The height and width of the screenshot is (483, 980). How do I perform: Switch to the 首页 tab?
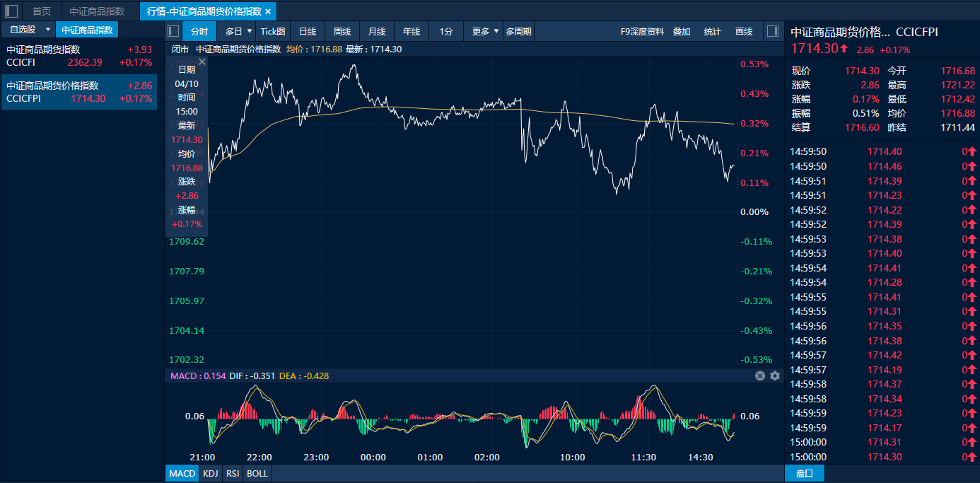point(42,11)
